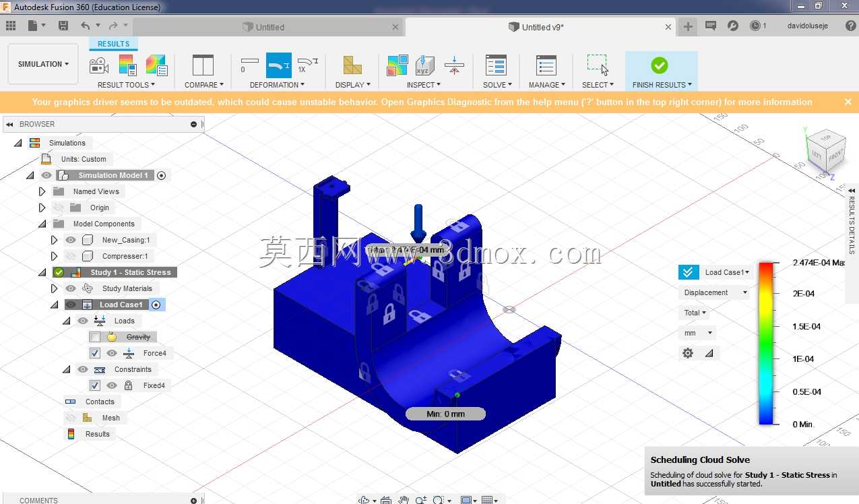Show the hidden Compresser:1 component
The height and width of the screenshot is (504, 859).
pyautogui.click(x=71, y=256)
